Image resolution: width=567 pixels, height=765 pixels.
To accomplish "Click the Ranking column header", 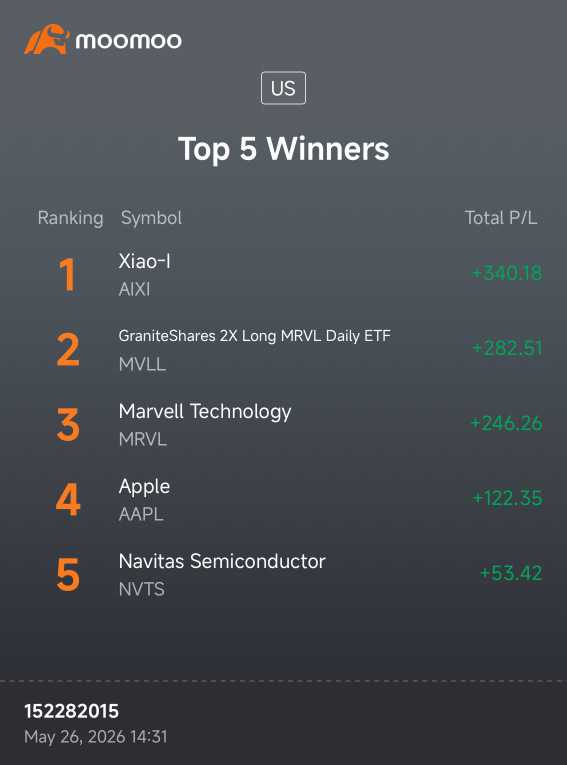I will 70,218.
